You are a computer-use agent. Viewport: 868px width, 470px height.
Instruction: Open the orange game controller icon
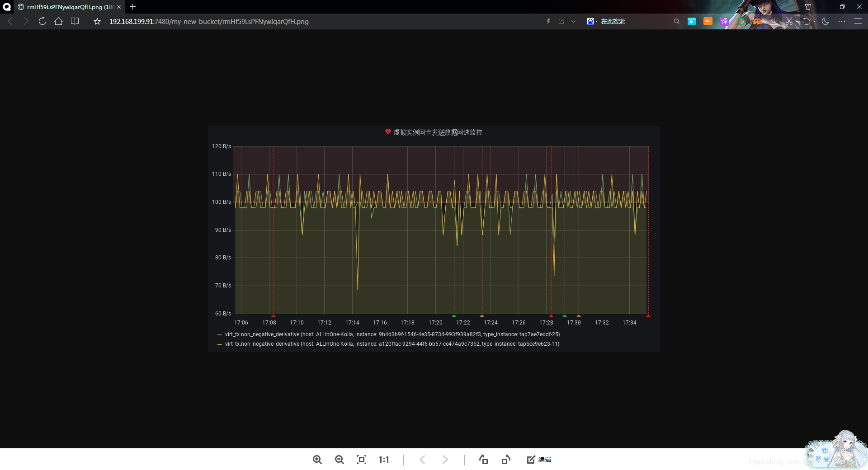(x=757, y=21)
